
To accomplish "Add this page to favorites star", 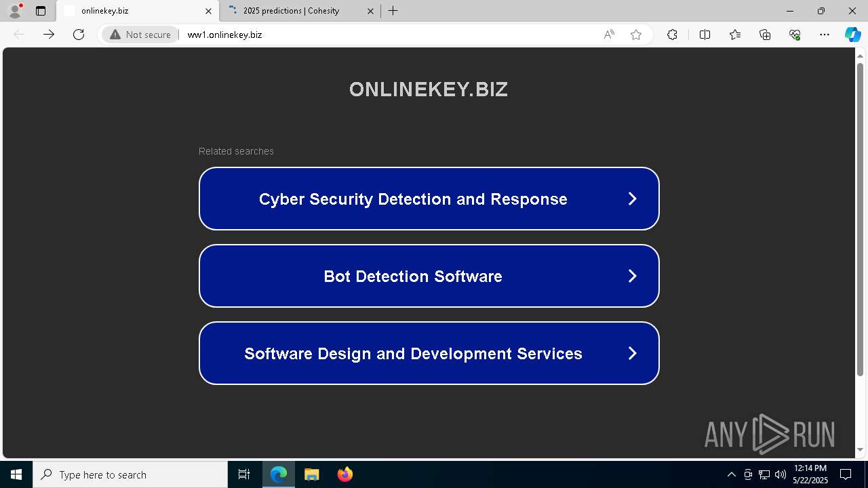I will (x=636, y=35).
